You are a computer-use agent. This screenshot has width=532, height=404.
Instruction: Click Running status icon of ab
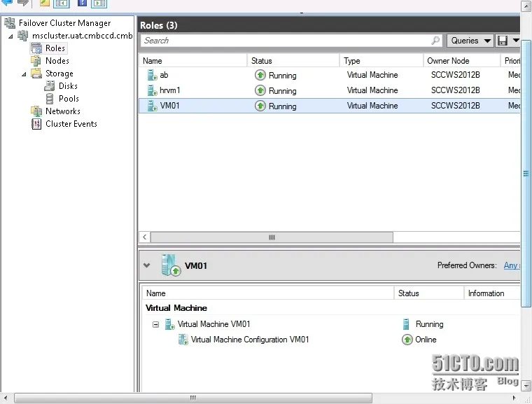point(260,75)
